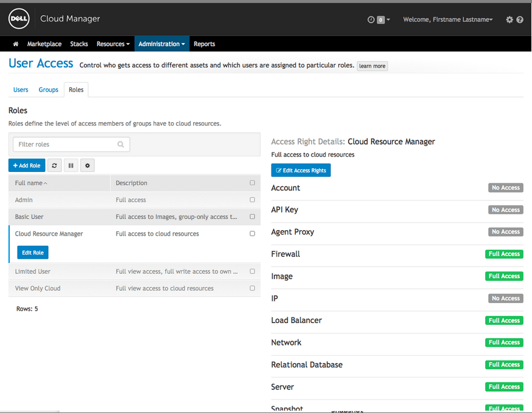Image resolution: width=532 pixels, height=413 pixels.
Task: Switch to the Groups tab
Action: click(x=48, y=90)
